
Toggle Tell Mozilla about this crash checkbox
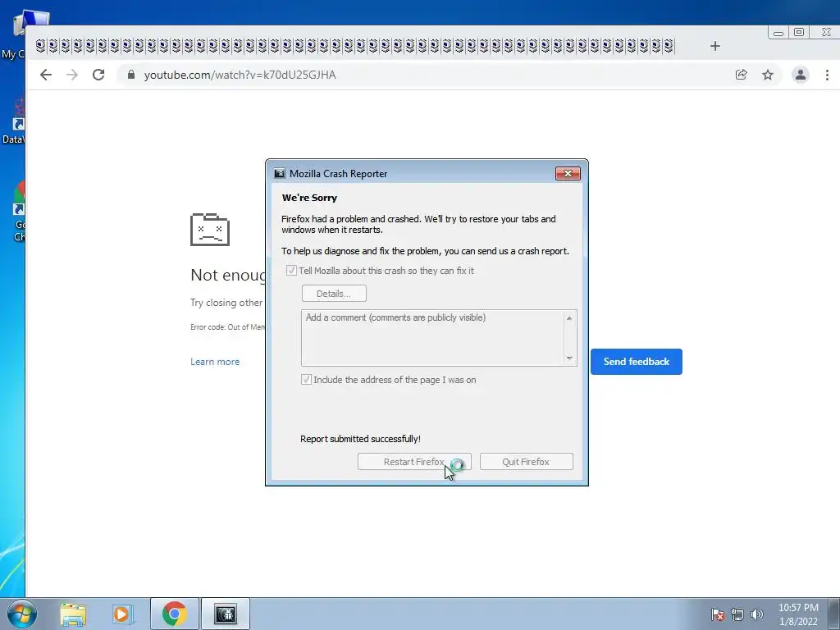[291, 271]
